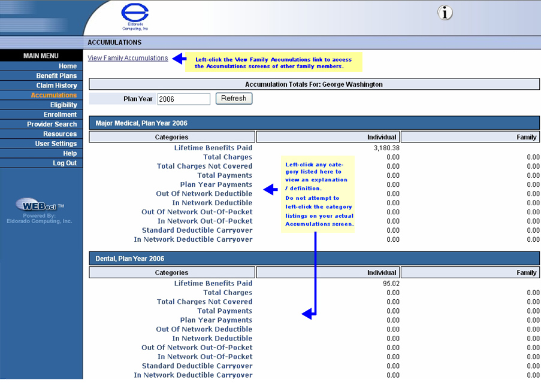Screen dimensions: 541x392
Task: Open the Home menu item
Action: pos(67,66)
